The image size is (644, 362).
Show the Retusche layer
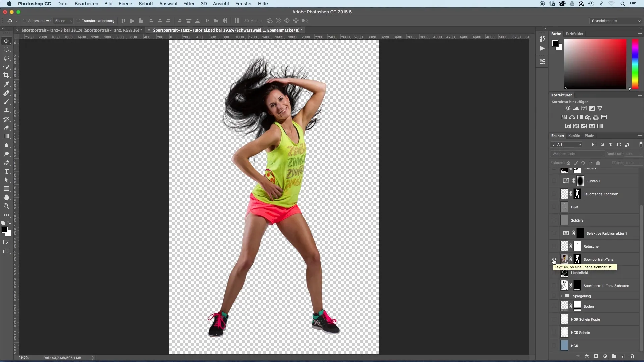tap(554, 246)
